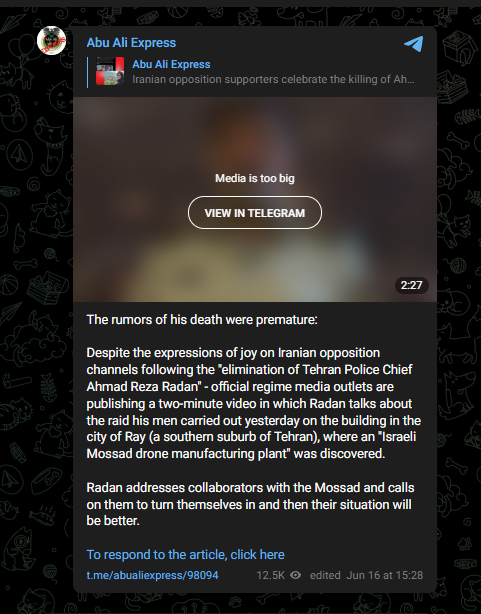Click the 12.5K view count
Viewport: 481px width, 614px height.
270,575
